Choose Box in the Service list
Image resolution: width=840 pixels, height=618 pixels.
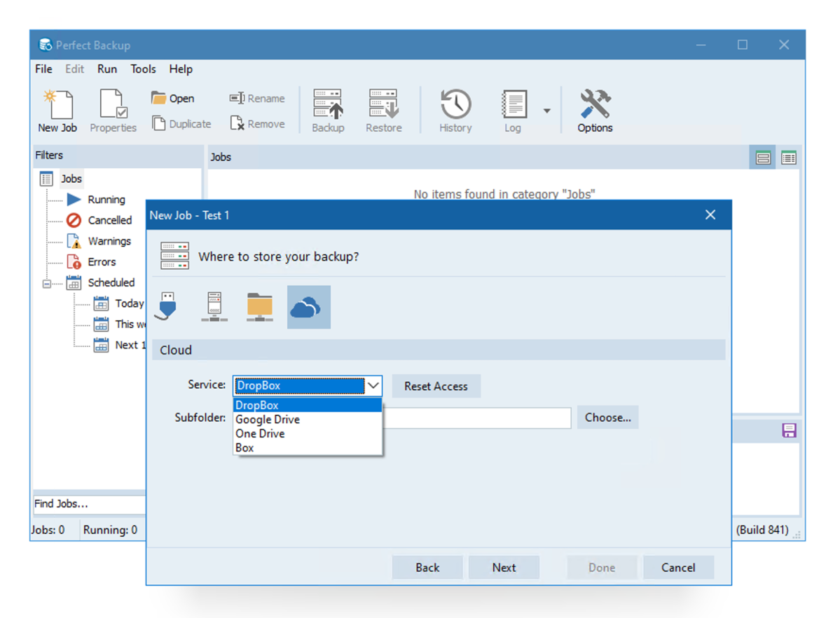[x=308, y=448]
